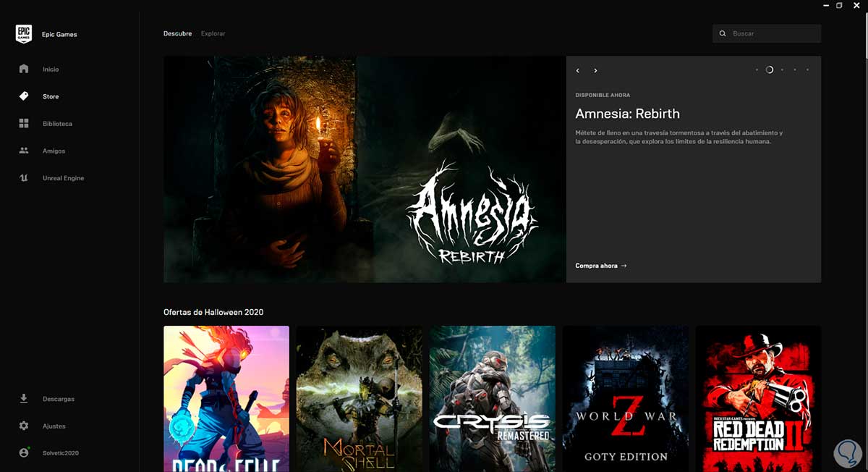868x472 pixels.
Task: Open Inicio via the home icon
Action: (x=24, y=69)
